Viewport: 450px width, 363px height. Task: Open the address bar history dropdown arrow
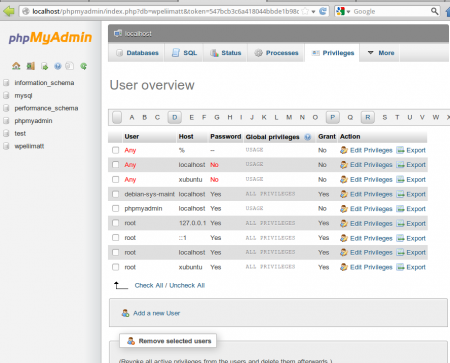tap(313, 12)
